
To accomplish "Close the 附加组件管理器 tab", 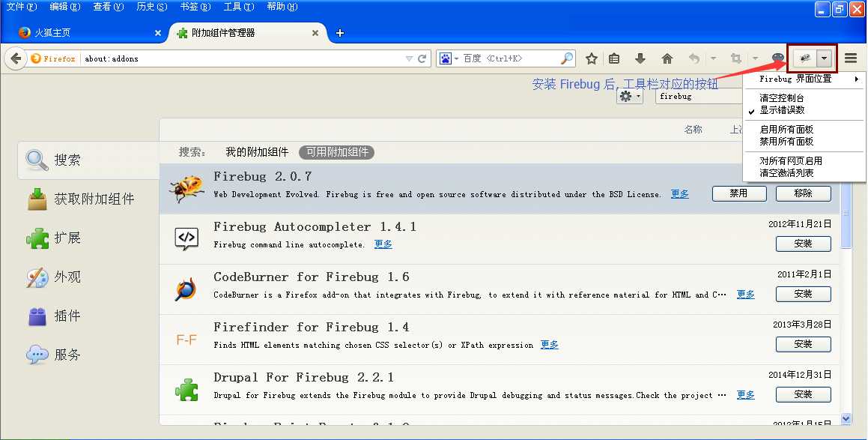I will (x=315, y=33).
